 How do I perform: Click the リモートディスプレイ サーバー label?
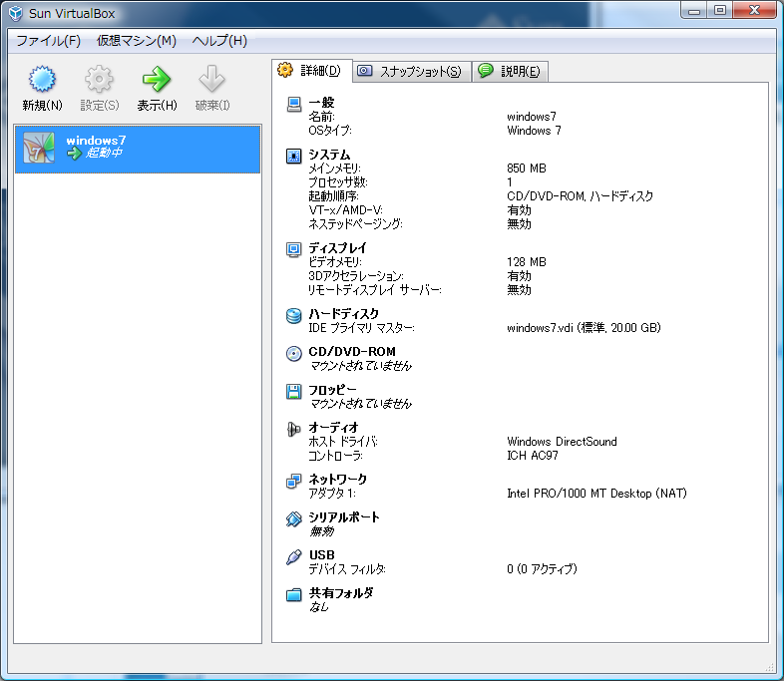(375, 290)
